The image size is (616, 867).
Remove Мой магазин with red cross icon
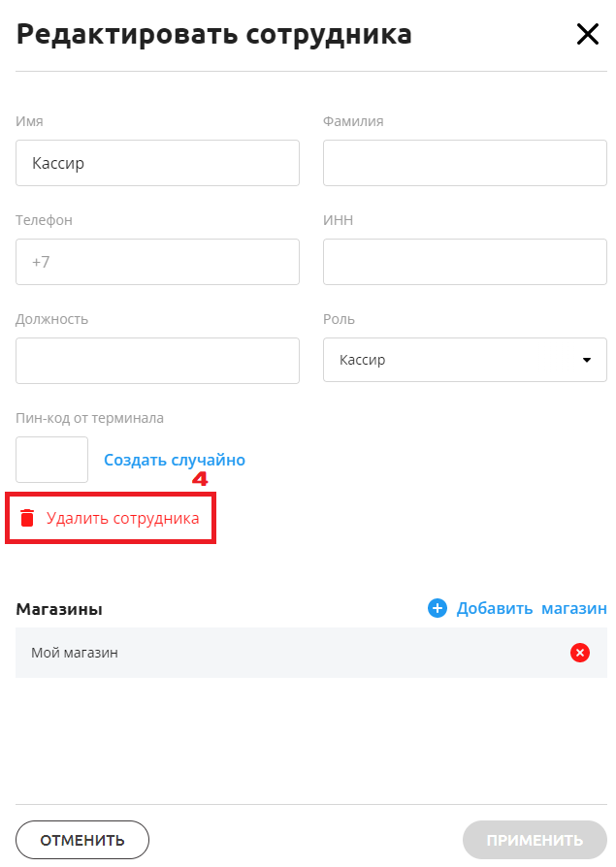tap(580, 653)
